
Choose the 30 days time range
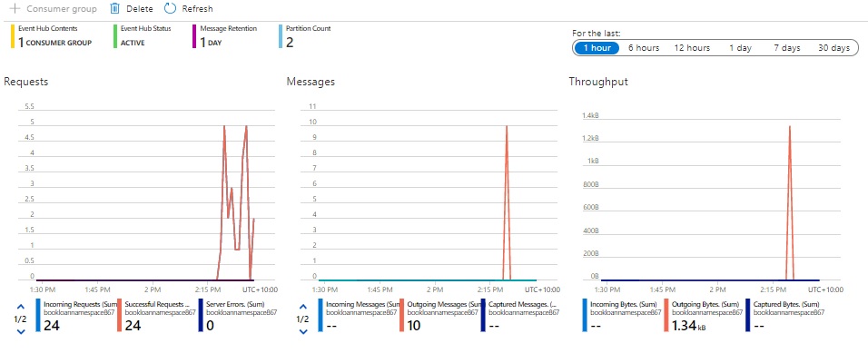833,47
